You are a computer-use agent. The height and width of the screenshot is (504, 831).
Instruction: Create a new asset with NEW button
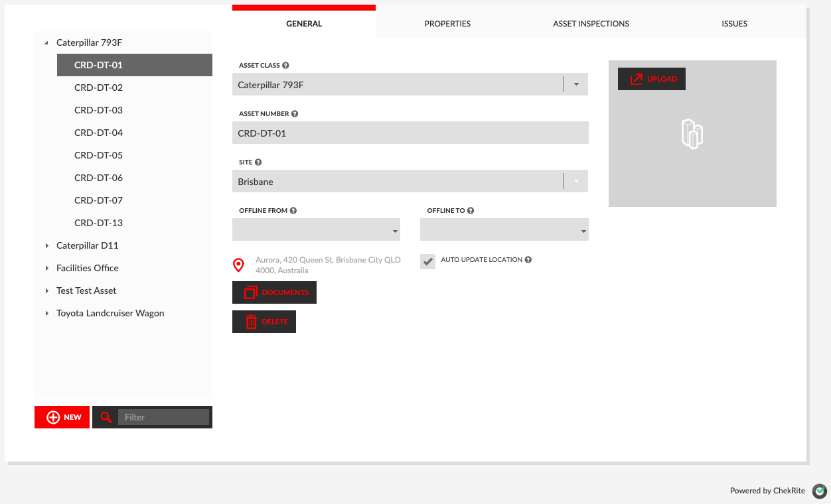click(62, 417)
